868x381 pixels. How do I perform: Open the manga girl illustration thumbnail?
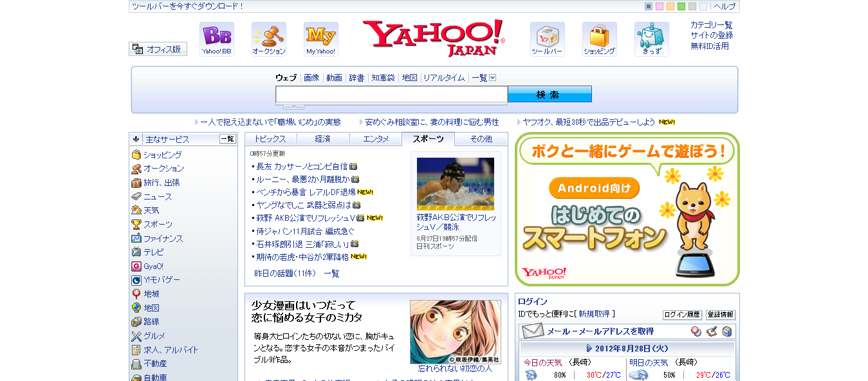[456, 332]
